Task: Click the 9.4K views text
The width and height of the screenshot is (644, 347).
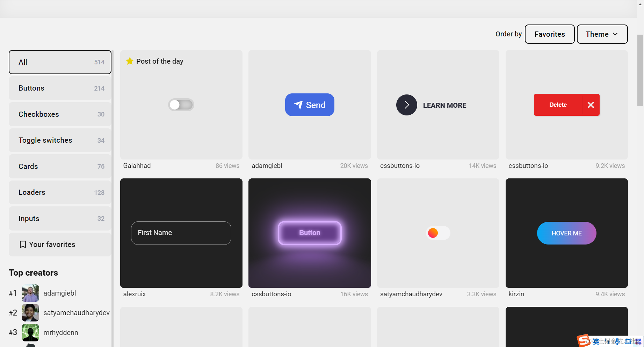Action: [610, 294]
